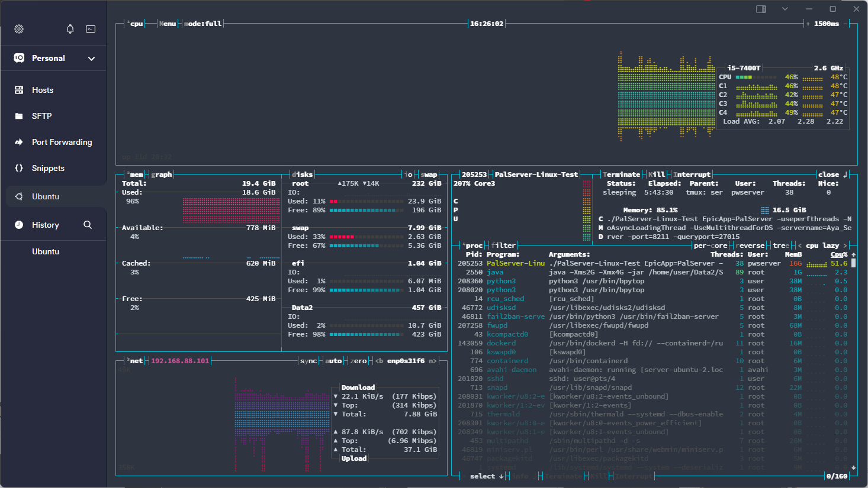Open the btop Menu
Viewport: 868px width, 488px height.
pos(168,24)
